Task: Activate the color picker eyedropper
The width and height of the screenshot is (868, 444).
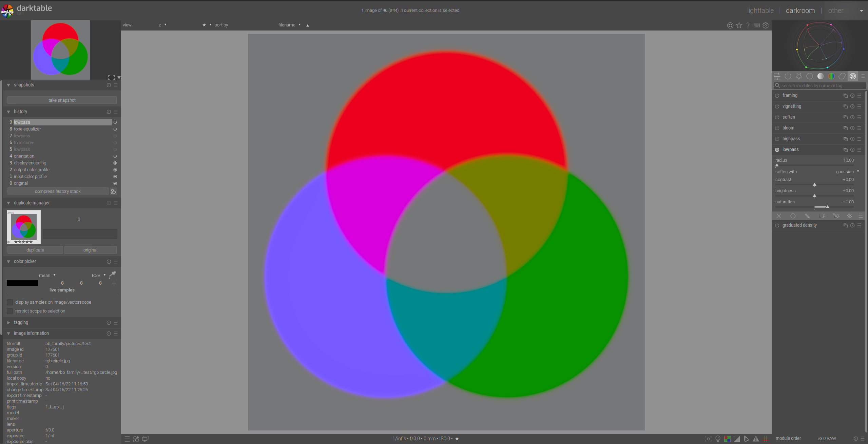Action: point(112,275)
